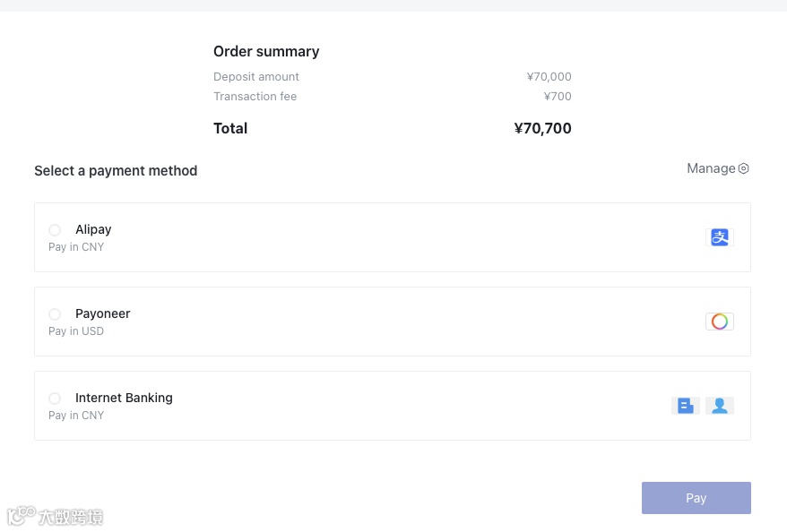
Task: Choose the Payoneer radio option
Action: tap(55, 314)
